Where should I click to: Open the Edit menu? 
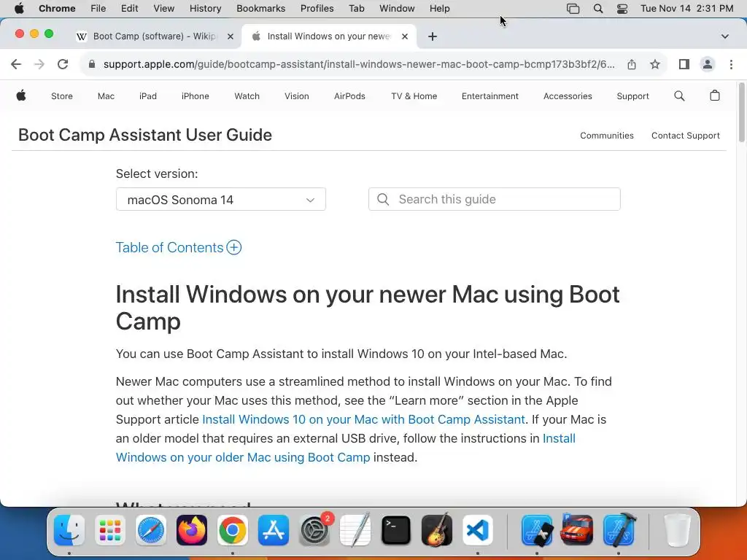pyautogui.click(x=129, y=9)
